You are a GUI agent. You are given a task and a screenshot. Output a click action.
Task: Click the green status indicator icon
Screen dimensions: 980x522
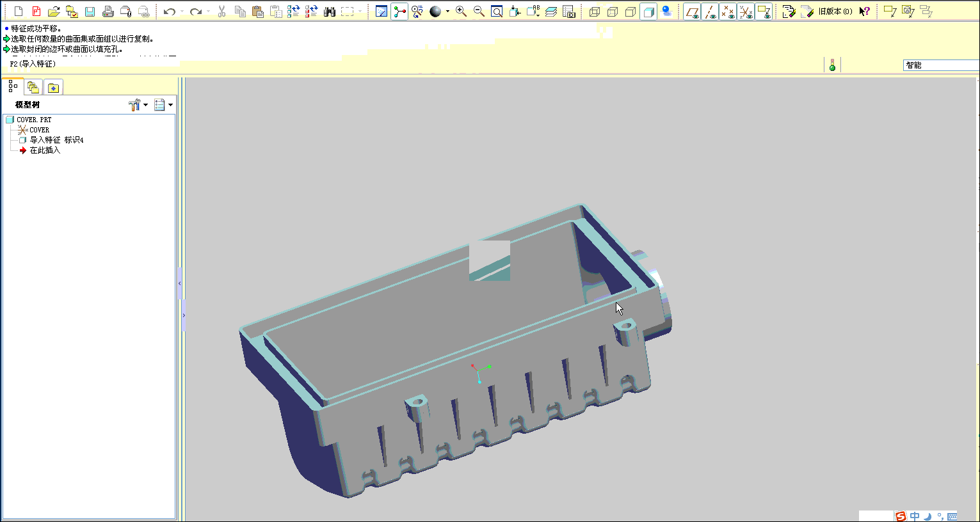(832, 65)
